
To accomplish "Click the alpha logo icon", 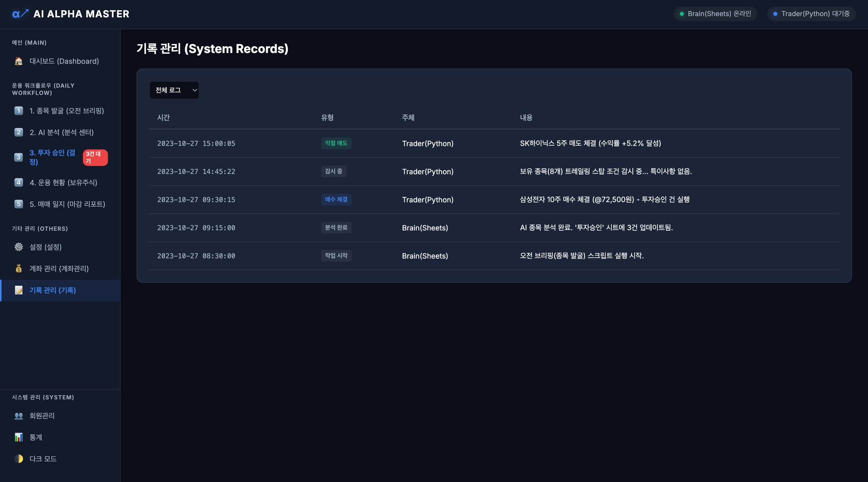I will tap(20, 14).
